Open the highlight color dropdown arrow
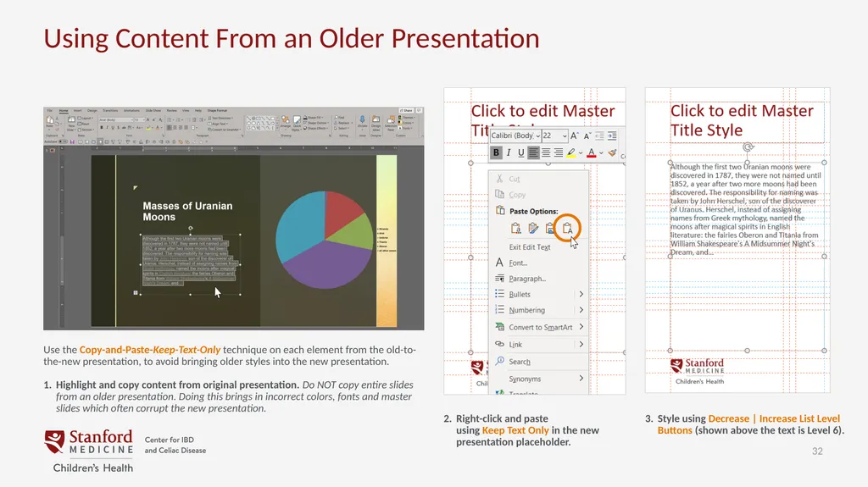 click(580, 153)
